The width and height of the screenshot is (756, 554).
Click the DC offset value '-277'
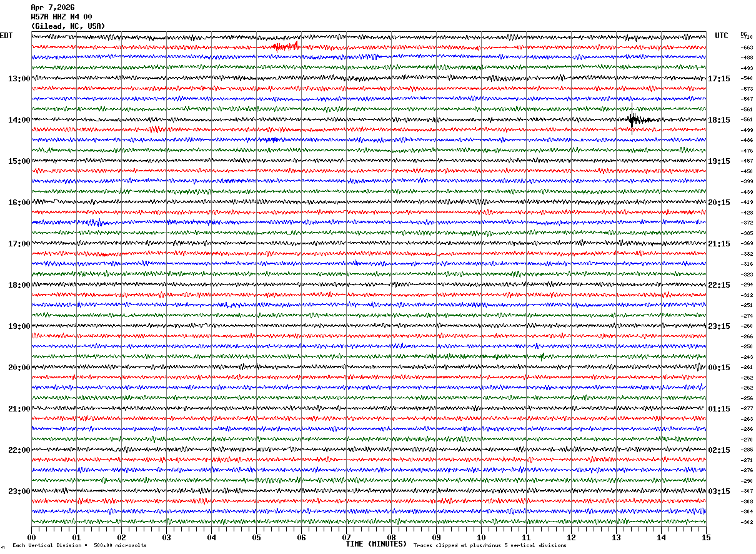pyautogui.click(x=747, y=408)
